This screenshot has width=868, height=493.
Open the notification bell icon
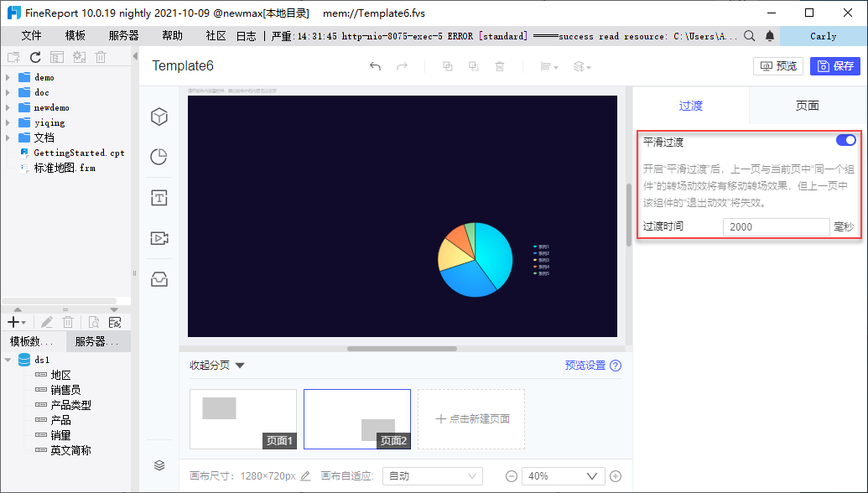pyautogui.click(x=770, y=36)
